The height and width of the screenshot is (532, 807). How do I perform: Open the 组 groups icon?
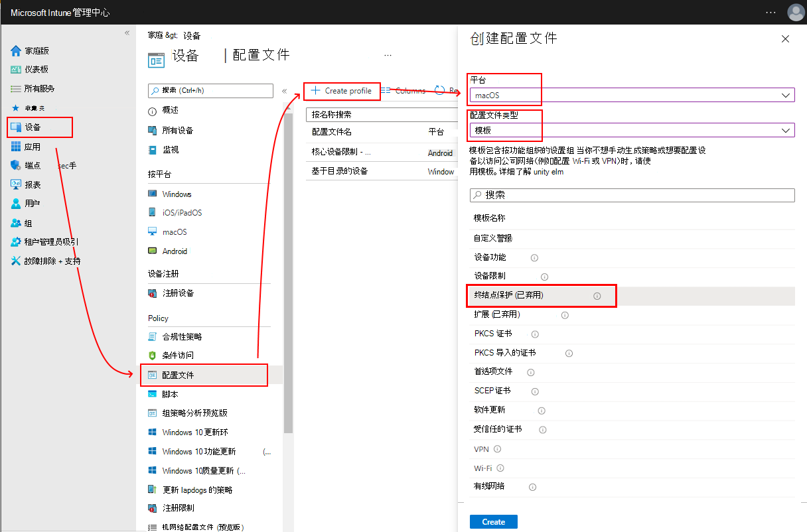tap(16, 223)
